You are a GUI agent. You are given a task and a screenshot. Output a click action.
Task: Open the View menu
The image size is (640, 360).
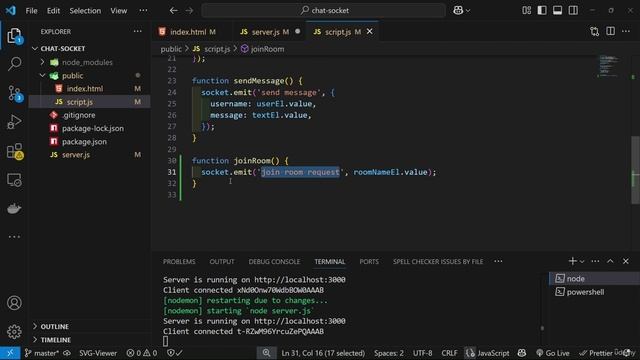coord(118,11)
